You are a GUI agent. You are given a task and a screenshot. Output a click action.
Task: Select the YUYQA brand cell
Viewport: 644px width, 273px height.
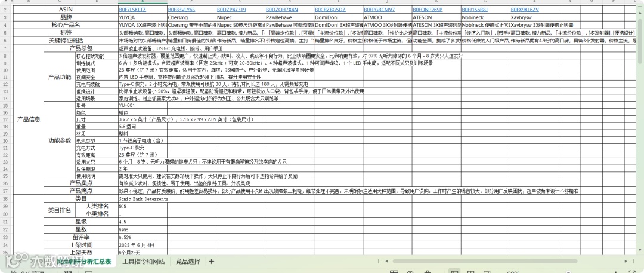pos(143,17)
